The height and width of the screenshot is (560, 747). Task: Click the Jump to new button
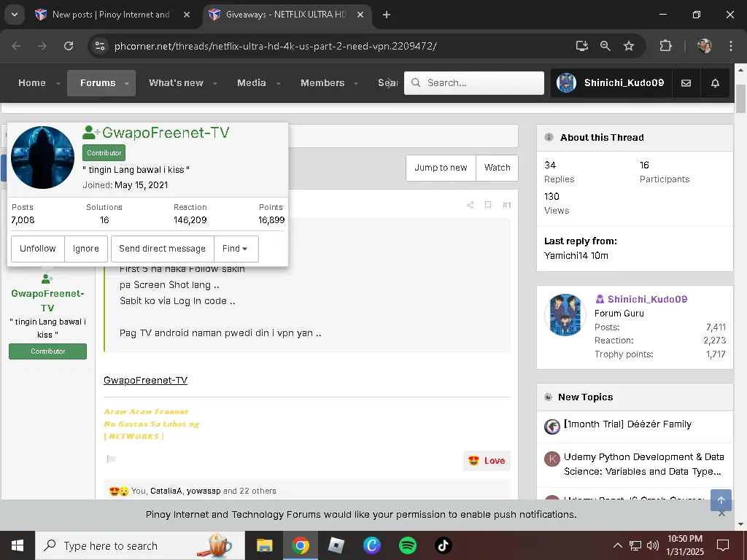[x=441, y=168]
